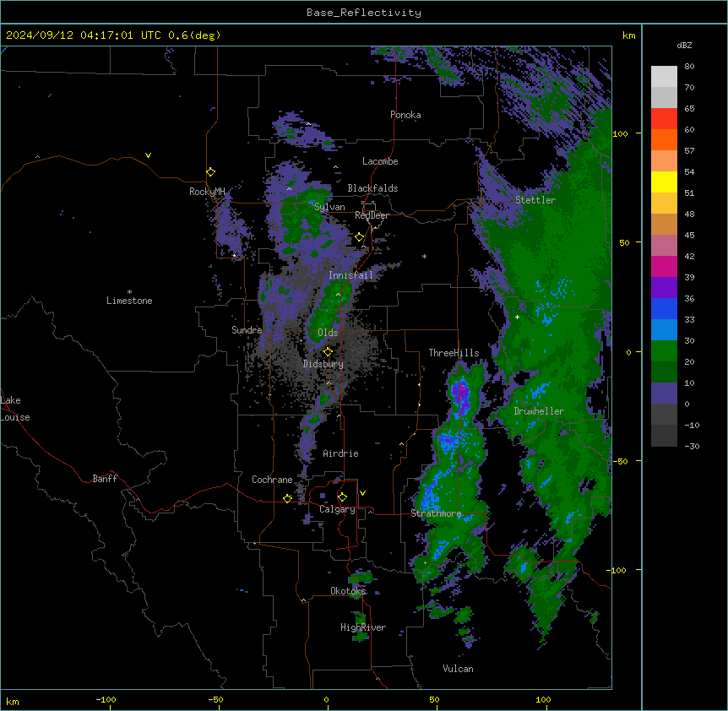This screenshot has height=711, width=728.
Task: Click the Didsbury city label
Action: pos(323,364)
